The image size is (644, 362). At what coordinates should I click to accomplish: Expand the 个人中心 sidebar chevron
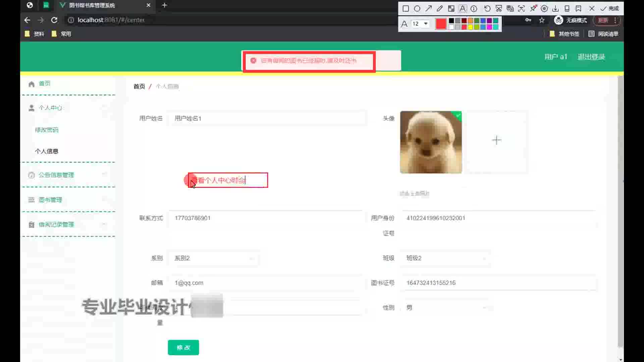point(104,108)
